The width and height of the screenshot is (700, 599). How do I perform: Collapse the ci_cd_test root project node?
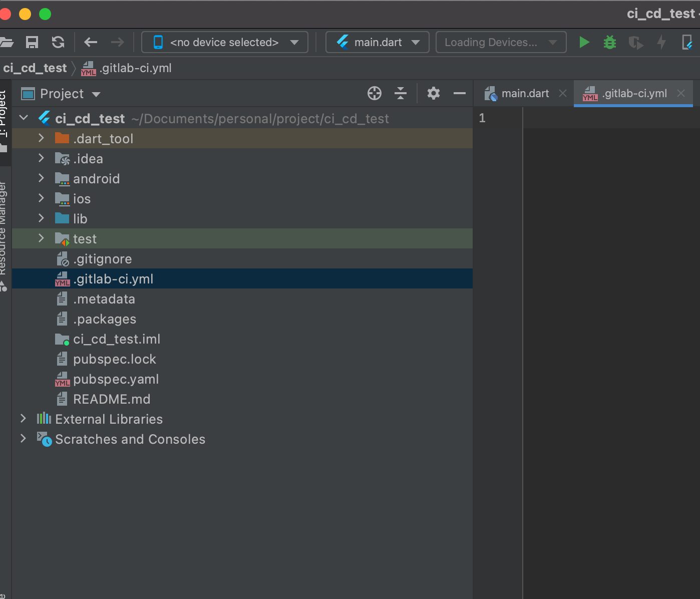click(24, 118)
